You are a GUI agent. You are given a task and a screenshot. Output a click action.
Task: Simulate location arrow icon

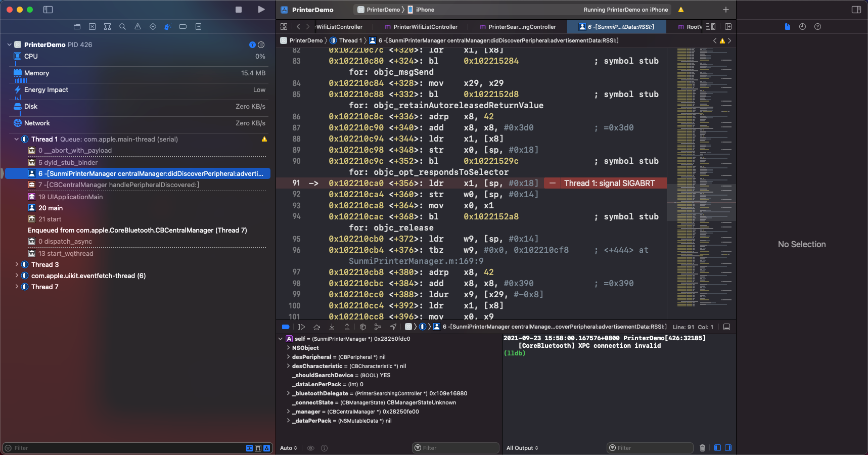point(393,327)
